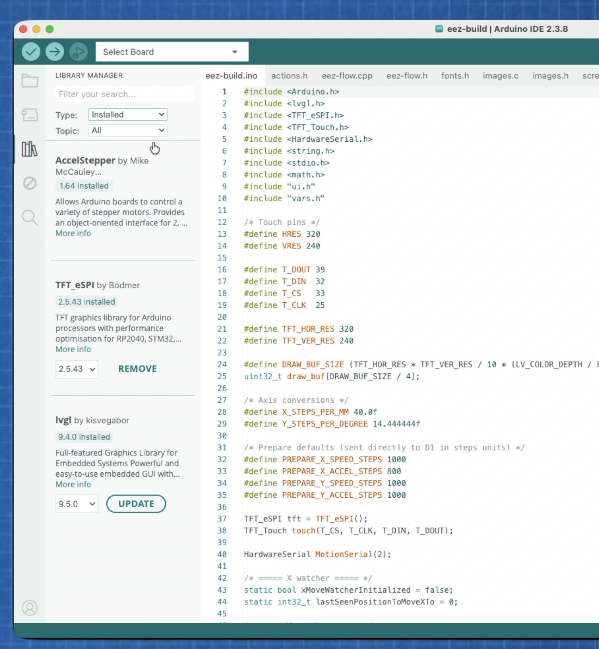599x649 pixels.
Task: Click the window title 'eez-build | Arduino IDE 2.3.8'
Action: coord(507,29)
